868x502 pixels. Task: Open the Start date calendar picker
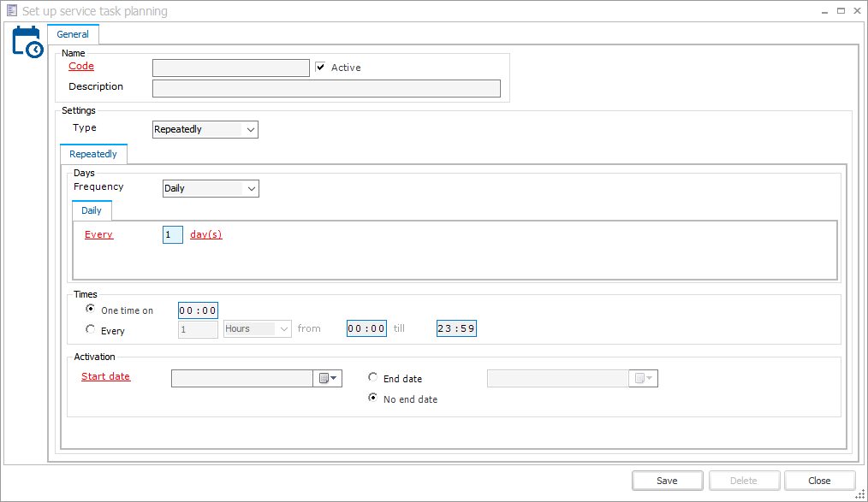(x=327, y=378)
